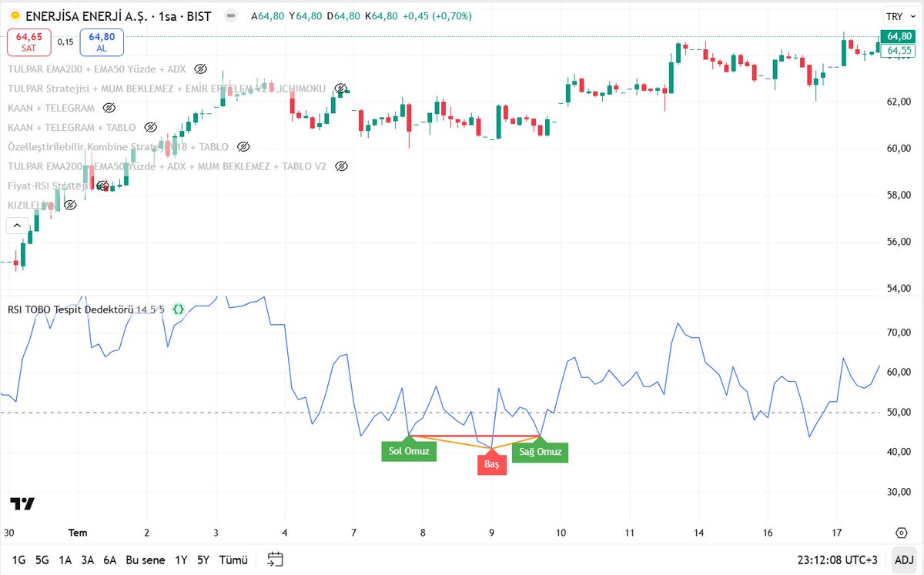This screenshot has width=924, height=575.
Task: Click the Tem month label on time axis
Action: point(78,533)
